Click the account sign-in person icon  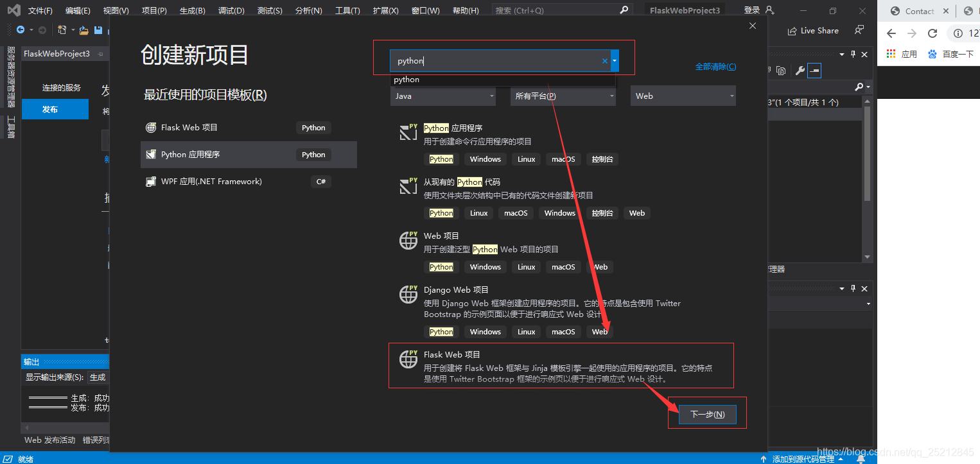pos(770,10)
